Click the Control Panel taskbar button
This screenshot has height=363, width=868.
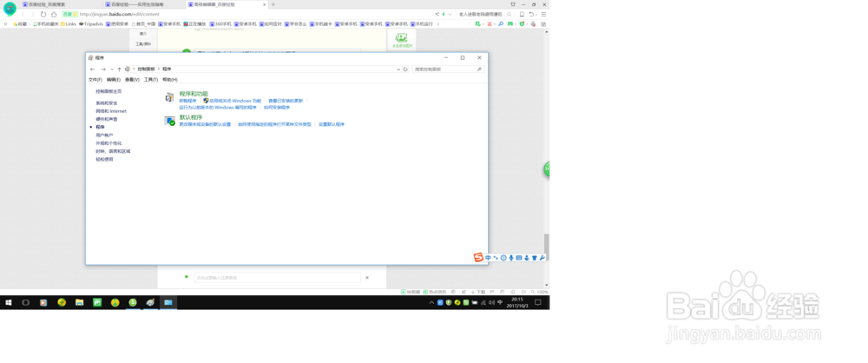[168, 302]
